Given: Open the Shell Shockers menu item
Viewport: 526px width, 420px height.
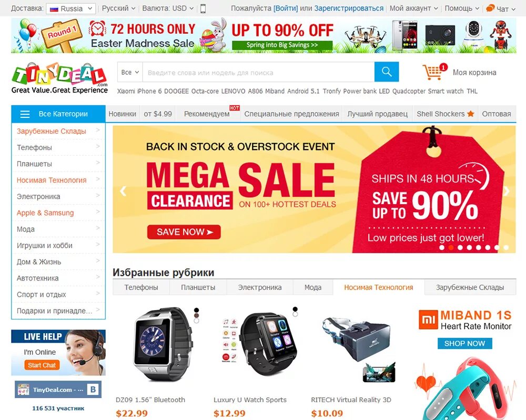Looking at the screenshot, I should (x=445, y=114).
